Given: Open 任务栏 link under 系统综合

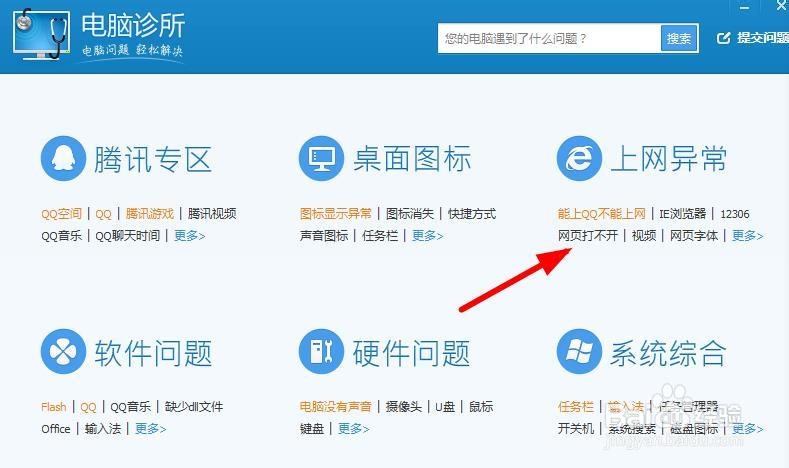Looking at the screenshot, I should point(576,407).
